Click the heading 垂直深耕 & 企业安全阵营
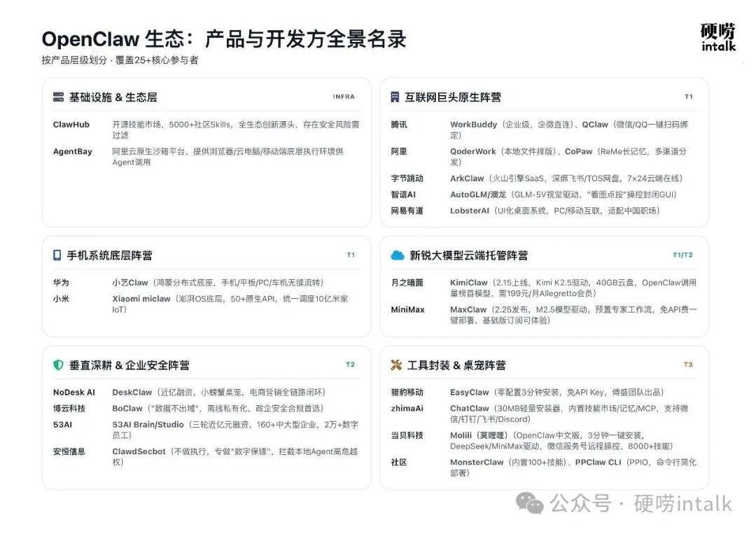756x534 pixels. (x=129, y=365)
